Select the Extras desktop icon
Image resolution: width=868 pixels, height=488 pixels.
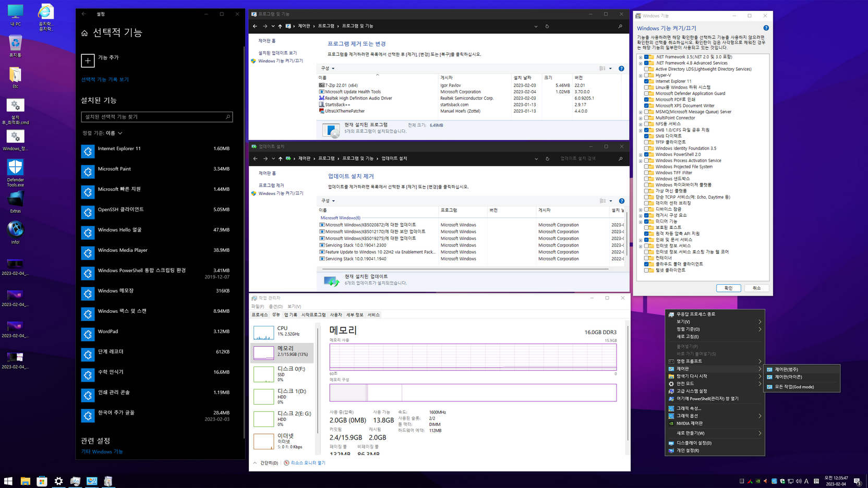tap(15, 202)
